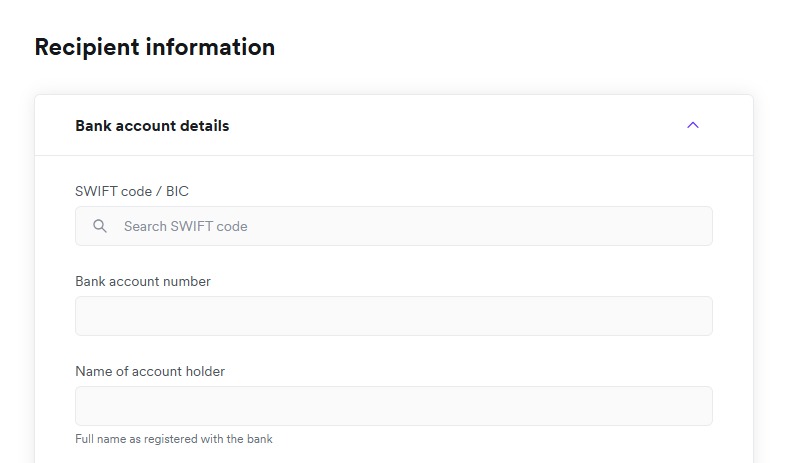The image size is (794, 463).
Task: Click the purple chevron-up arrow
Action: (693, 125)
